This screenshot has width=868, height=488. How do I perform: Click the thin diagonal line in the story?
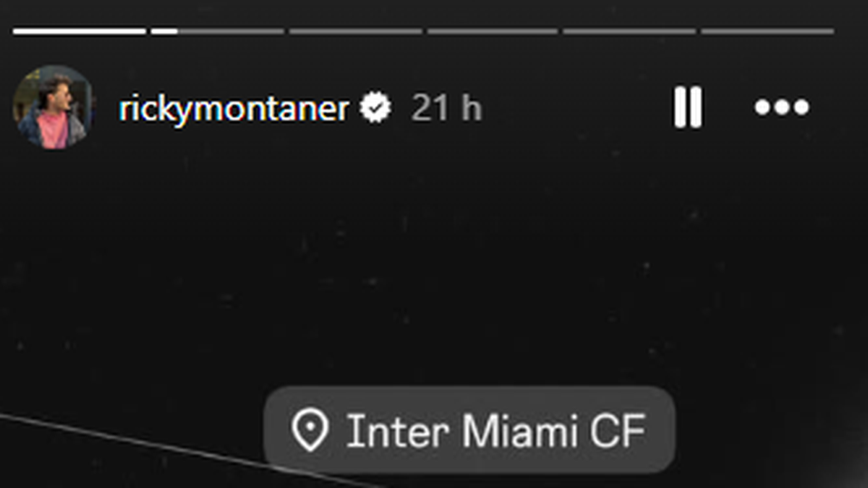tap(145, 440)
